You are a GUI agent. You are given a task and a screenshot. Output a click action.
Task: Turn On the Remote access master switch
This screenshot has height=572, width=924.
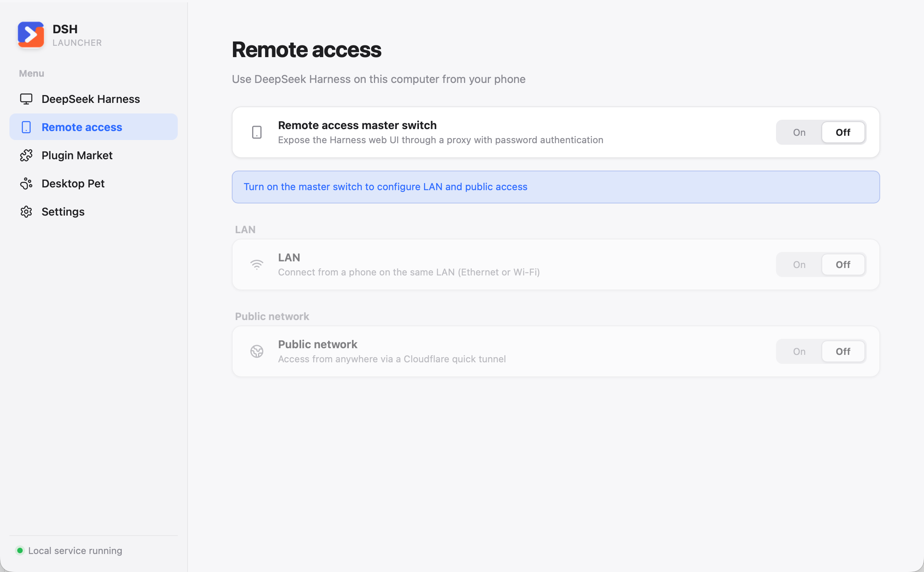[x=799, y=132]
